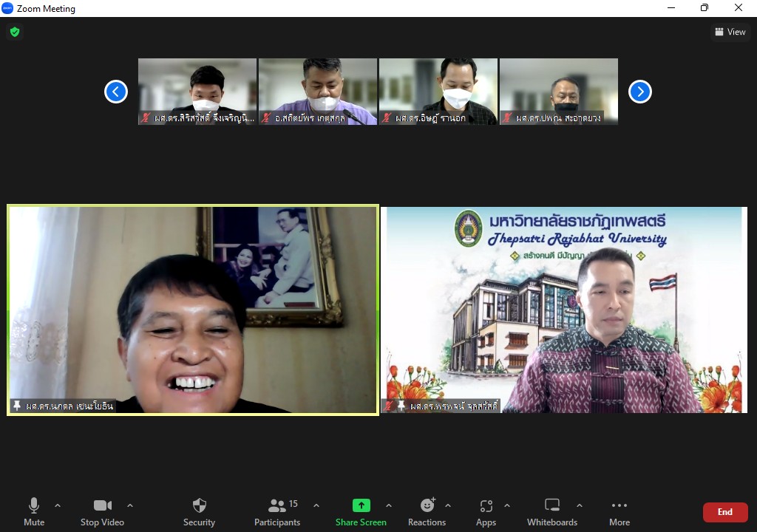Show previous participants with left arrow
Screen dimensions: 757x532
116,92
